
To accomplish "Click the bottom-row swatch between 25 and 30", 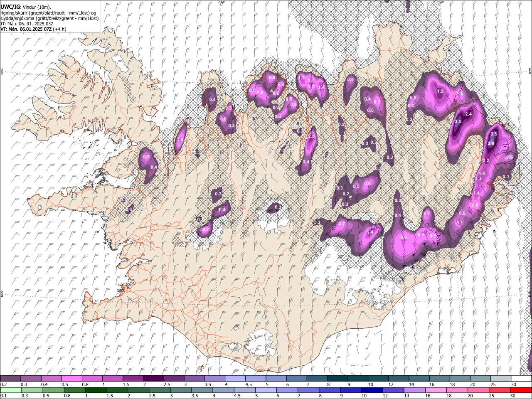I will pos(500,390).
